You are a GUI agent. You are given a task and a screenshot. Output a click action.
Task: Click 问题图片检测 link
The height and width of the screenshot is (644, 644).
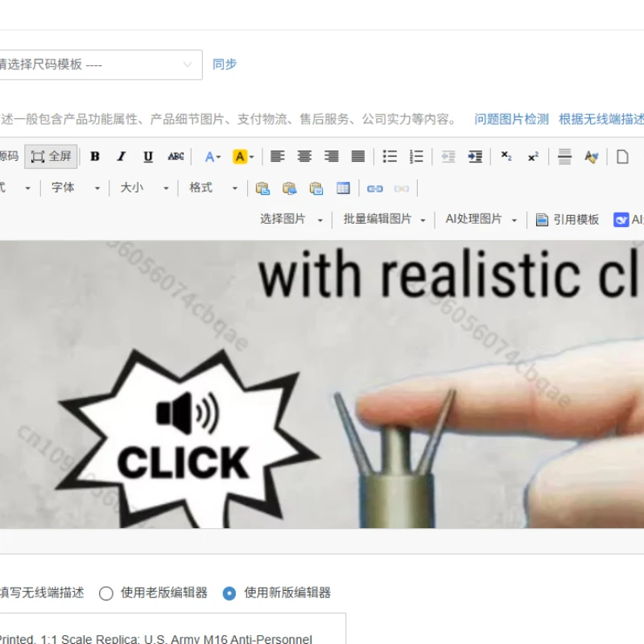pyautogui.click(x=511, y=119)
